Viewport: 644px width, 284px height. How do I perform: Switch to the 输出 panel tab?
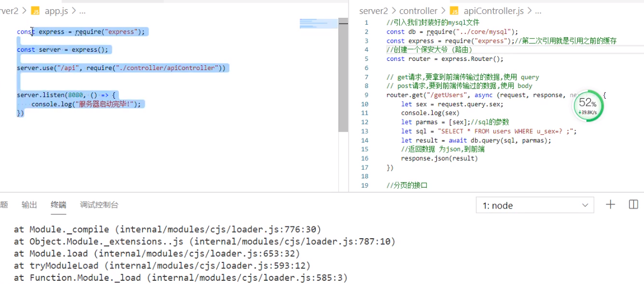pyautogui.click(x=29, y=205)
